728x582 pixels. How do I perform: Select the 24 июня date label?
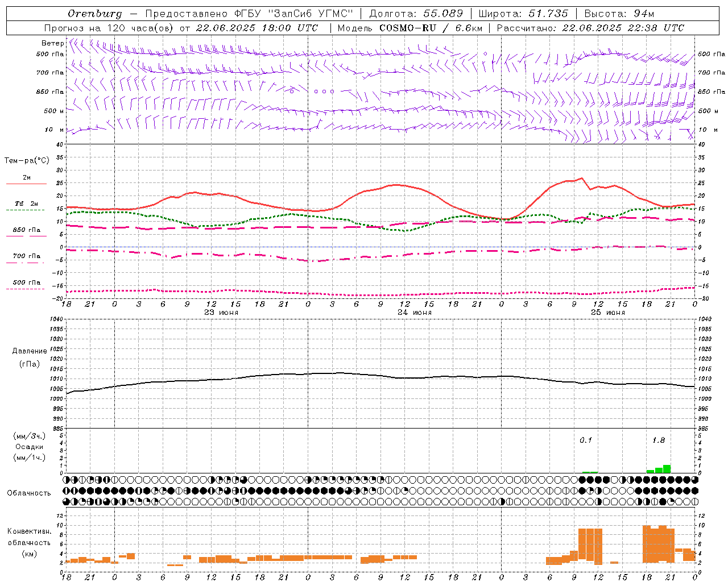pyautogui.click(x=414, y=313)
